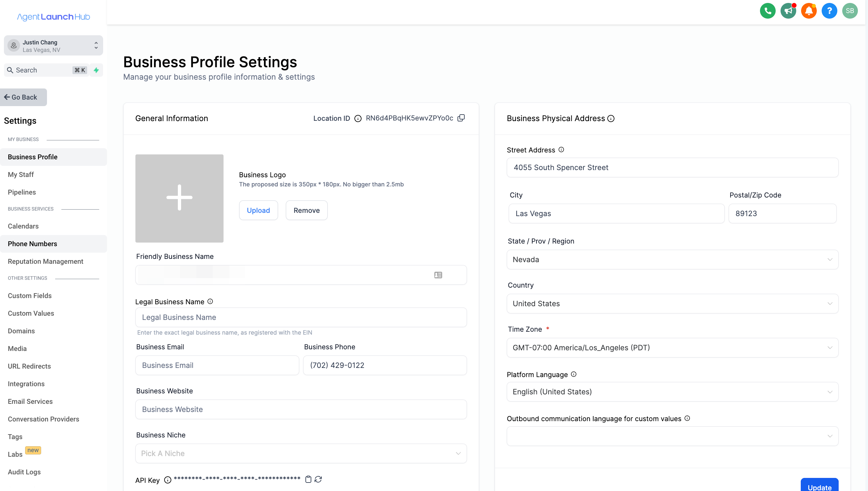Open Phone Numbers settings in sidebar
The width and height of the screenshot is (868, 491).
32,244
